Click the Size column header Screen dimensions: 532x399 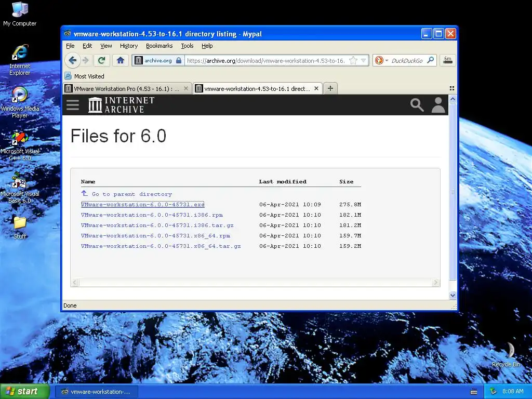[x=346, y=182]
